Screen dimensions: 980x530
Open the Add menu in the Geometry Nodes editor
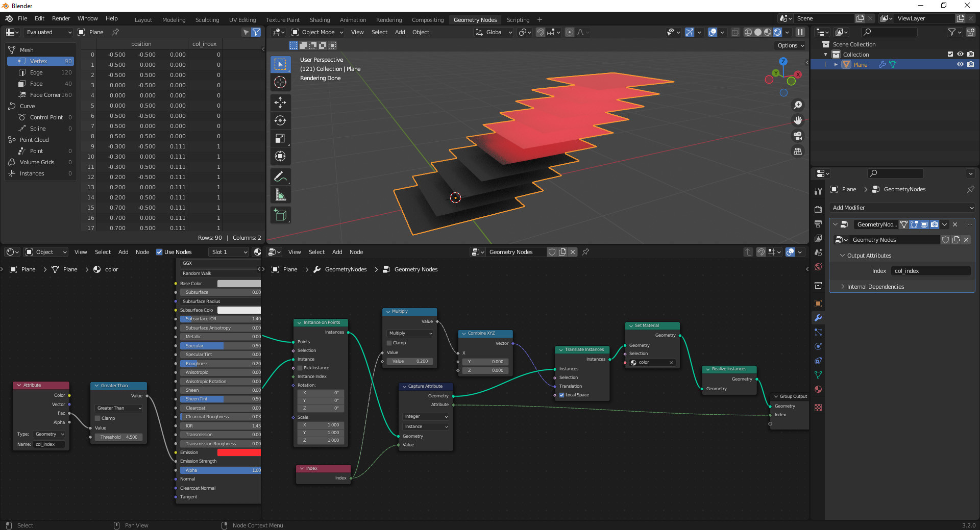click(337, 252)
